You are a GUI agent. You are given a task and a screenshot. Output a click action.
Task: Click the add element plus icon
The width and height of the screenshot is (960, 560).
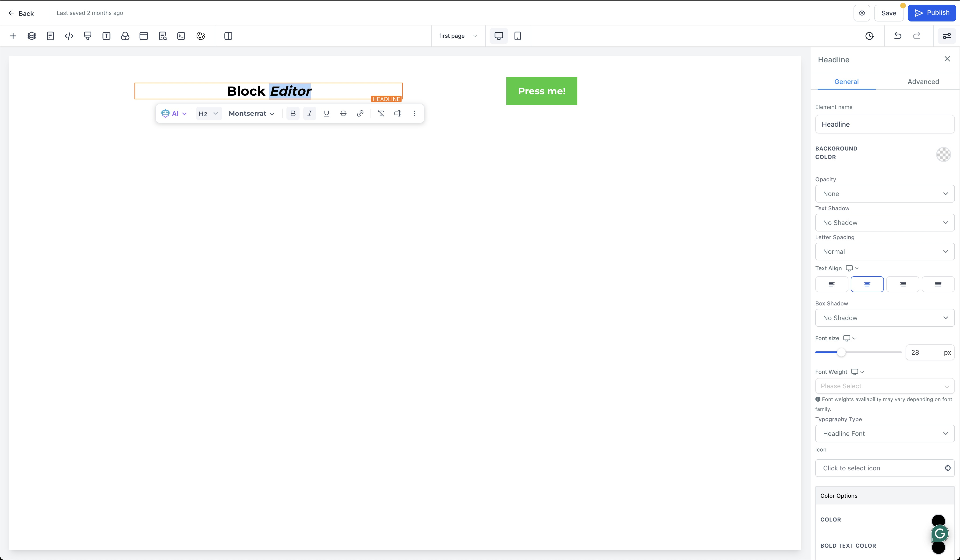(13, 36)
